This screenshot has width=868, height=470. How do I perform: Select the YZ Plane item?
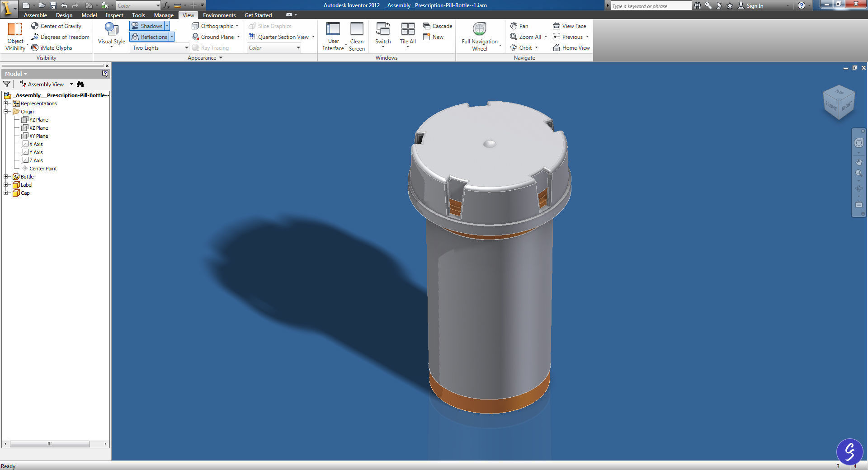(x=35, y=120)
